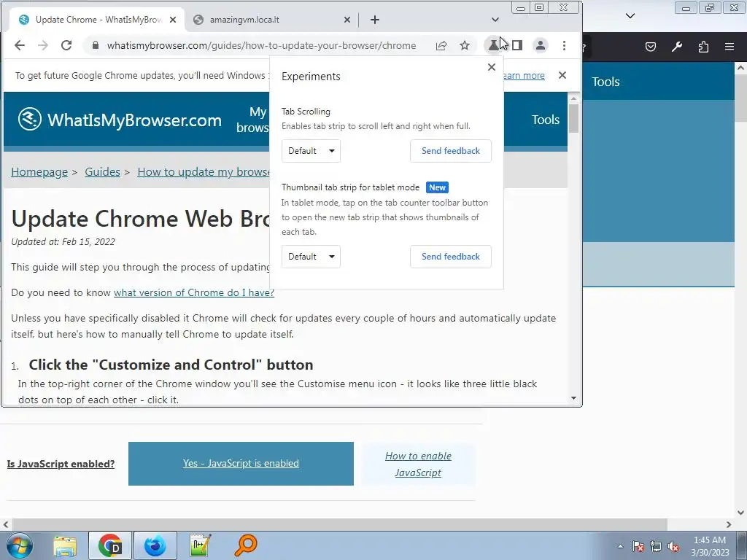Open How to update my browser breadcrumb
This screenshot has height=560, width=747.
[x=204, y=172]
